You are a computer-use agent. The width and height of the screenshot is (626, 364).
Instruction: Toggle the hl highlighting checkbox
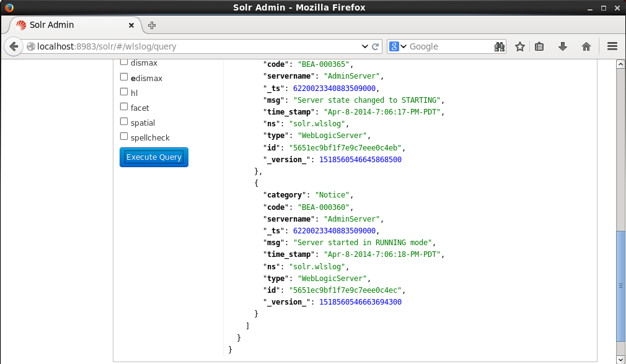pyautogui.click(x=124, y=92)
